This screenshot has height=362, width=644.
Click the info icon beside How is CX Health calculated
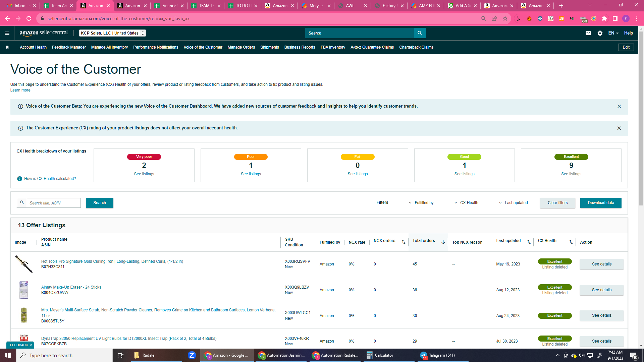19,179
